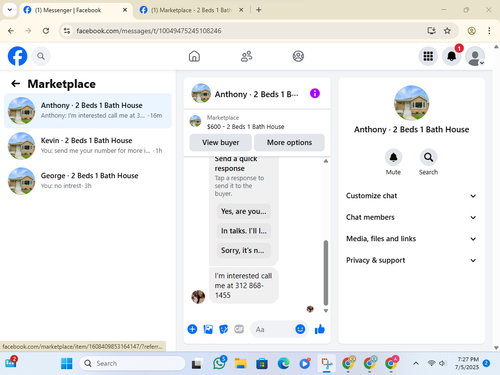This screenshot has height=375, width=500.
Task: Choose a GIF icon
Action: pyautogui.click(x=239, y=329)
